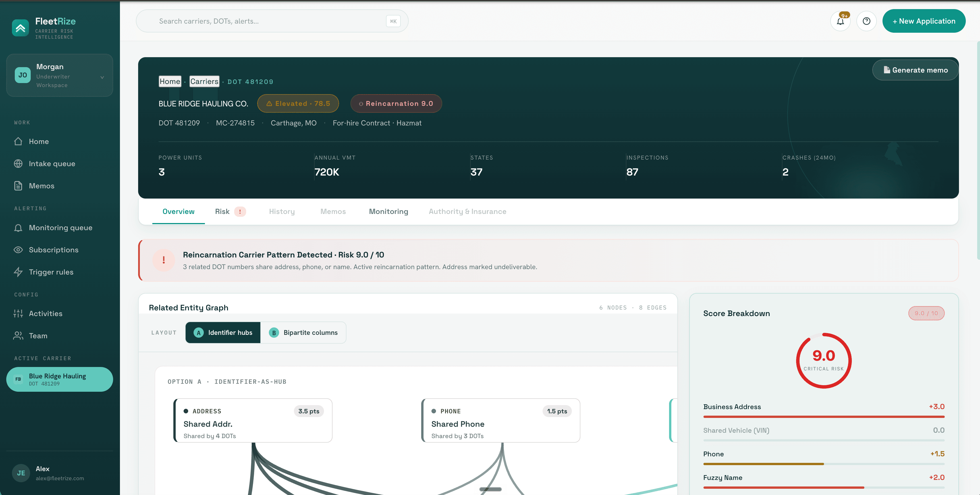Click the Shared Addr. node card

[x=253, y=420]
